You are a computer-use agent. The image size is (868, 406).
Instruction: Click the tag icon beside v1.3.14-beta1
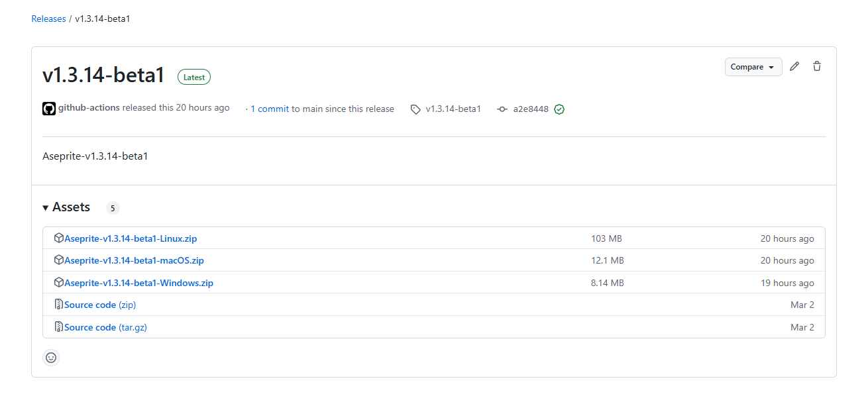[415, 109]
